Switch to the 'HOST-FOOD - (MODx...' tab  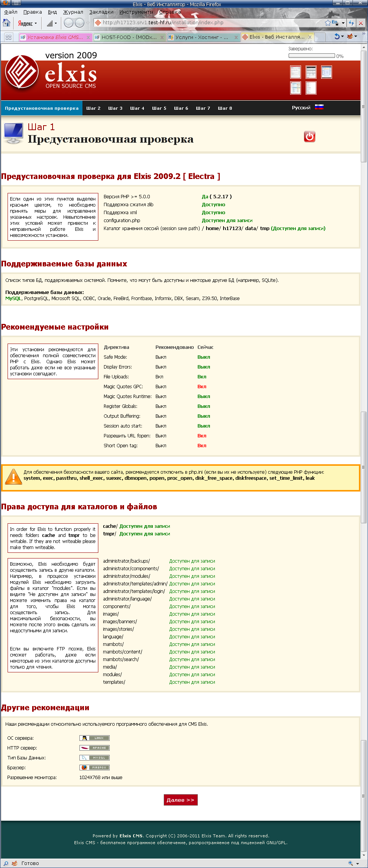click(x=129, y=37)
